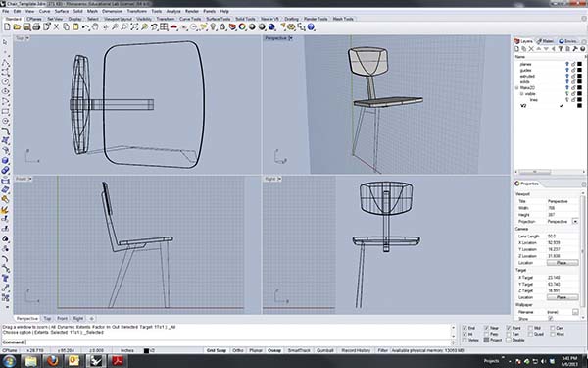Click the current layer swatch in the status bar

pos(146,350)
